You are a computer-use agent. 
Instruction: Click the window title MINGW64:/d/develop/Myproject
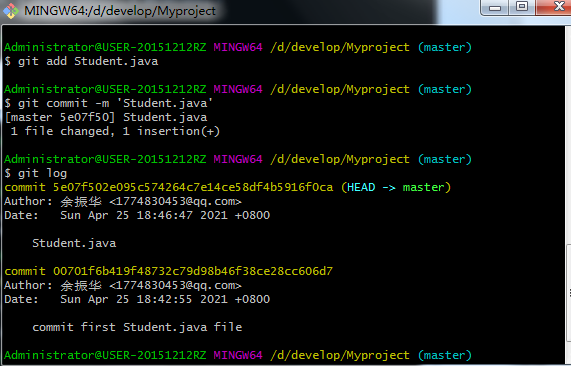point(120,11)
